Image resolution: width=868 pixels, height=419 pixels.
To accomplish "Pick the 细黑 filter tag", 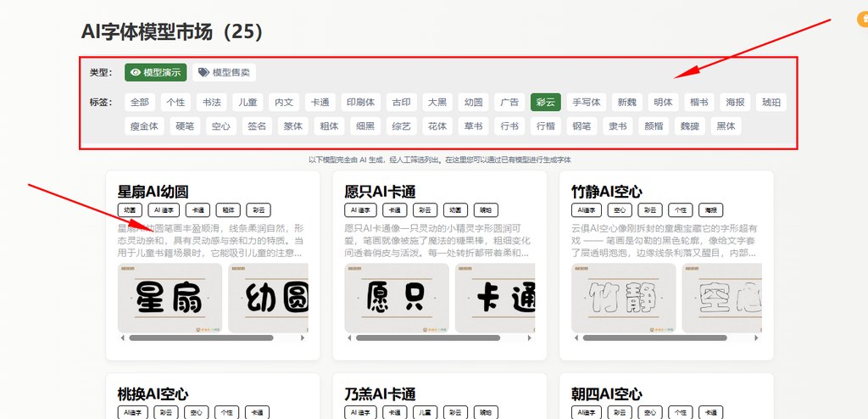I will point(365,126).
